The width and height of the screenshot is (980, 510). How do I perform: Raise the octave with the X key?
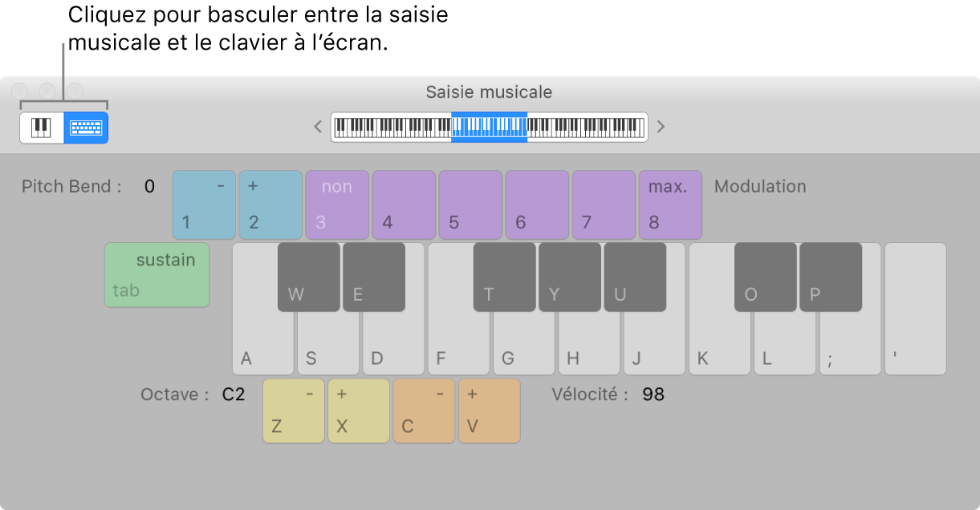[358, 411]
